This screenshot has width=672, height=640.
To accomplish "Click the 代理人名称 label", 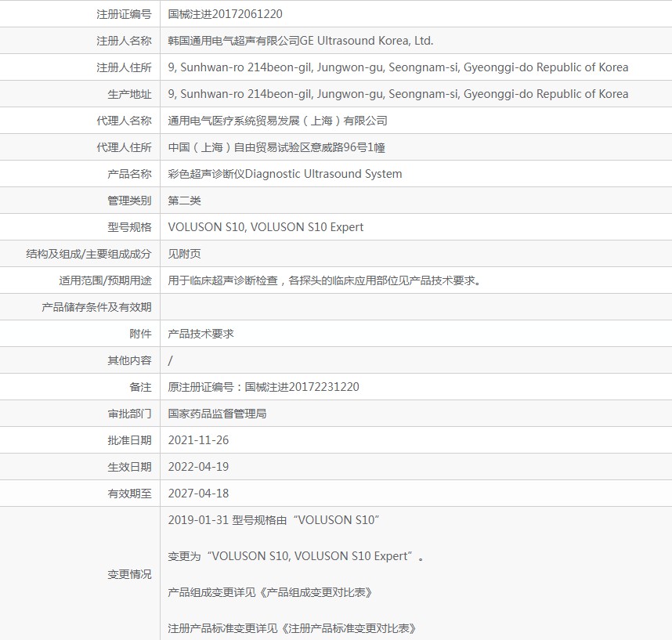I will [124, 121].
